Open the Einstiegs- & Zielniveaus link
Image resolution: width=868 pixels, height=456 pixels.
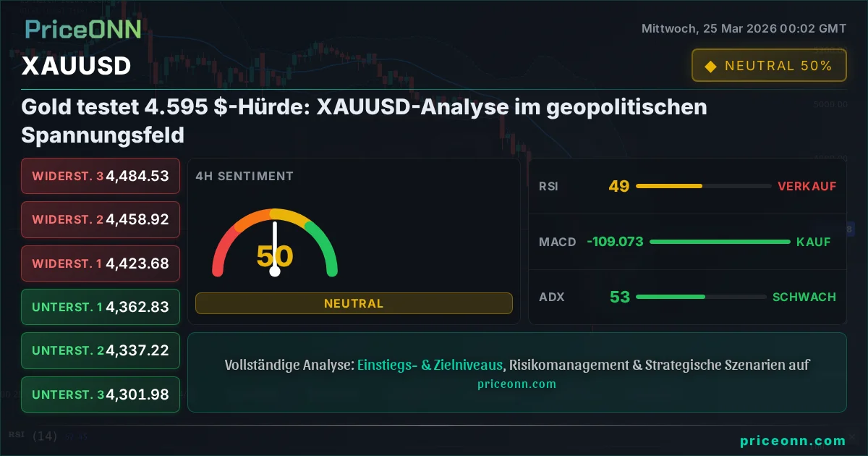(430, 366)
